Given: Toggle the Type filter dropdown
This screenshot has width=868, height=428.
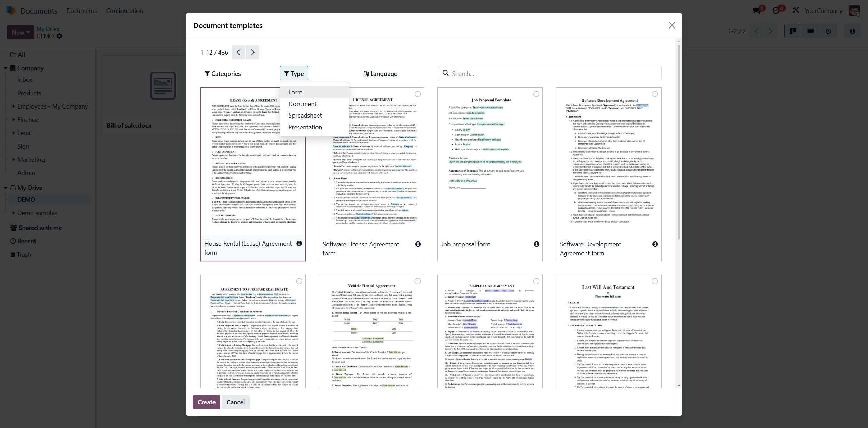Looking at the screenshot, I should pyautogui.click(x=294, y=73).
